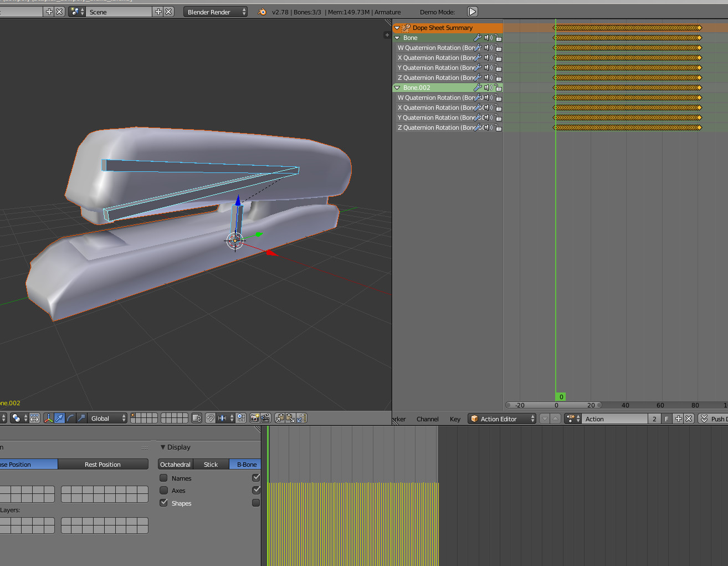Open the Key menu in dope sheet

(x=455, y=419)
